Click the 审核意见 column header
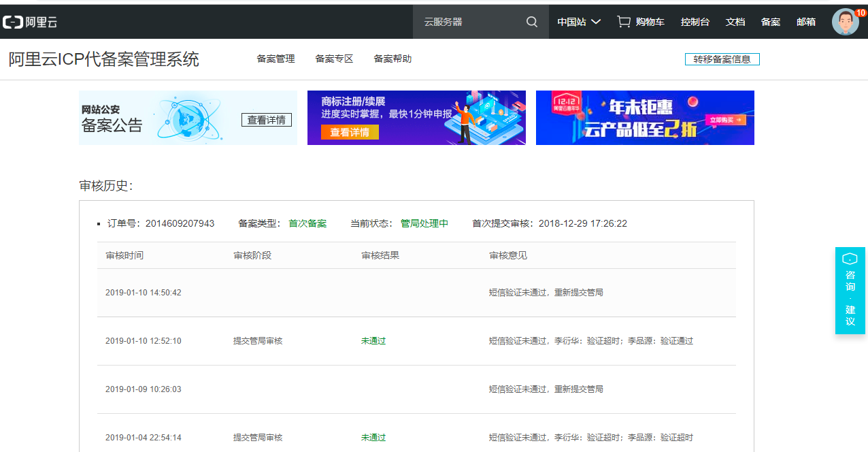The height and width of the screenshot is (452, 868). click(x=508, y=255)
